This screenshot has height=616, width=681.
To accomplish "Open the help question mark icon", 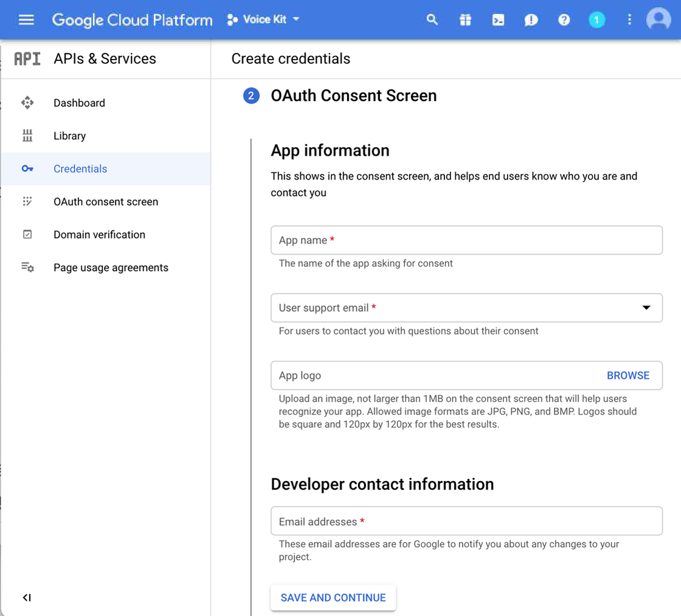I will tap(564, 19).
